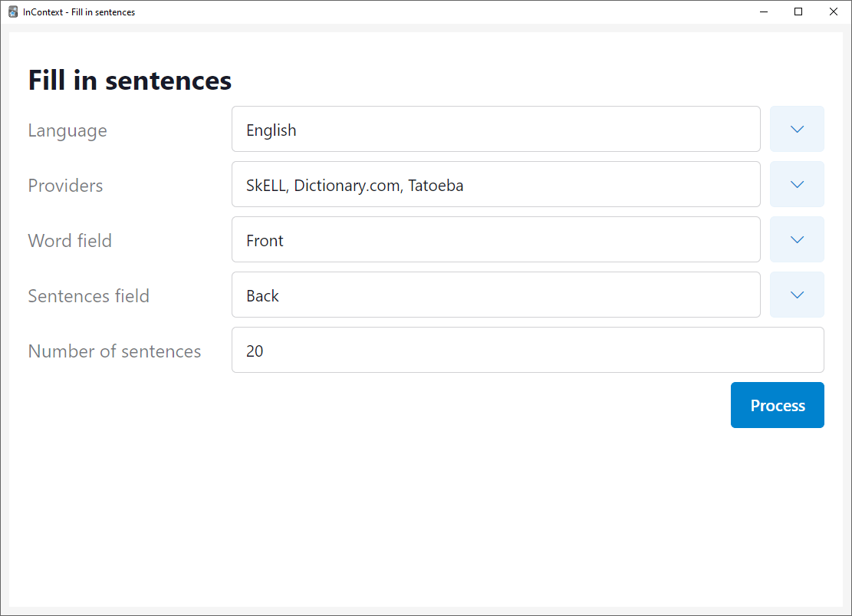The width and height of the screenshot is (852, 616).
Task: Click the Language box showing English
Action: point(495,129)
